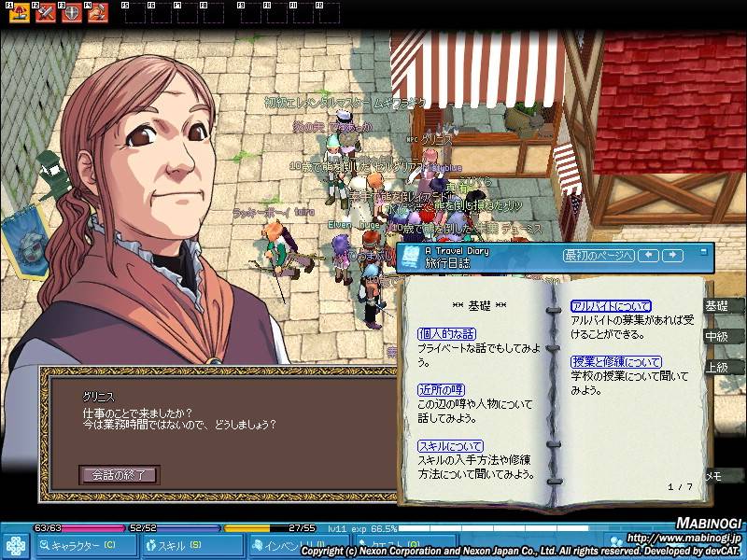Click the pink HP bar 63/63
The image size is (747, 560).
tap(79, 528)
